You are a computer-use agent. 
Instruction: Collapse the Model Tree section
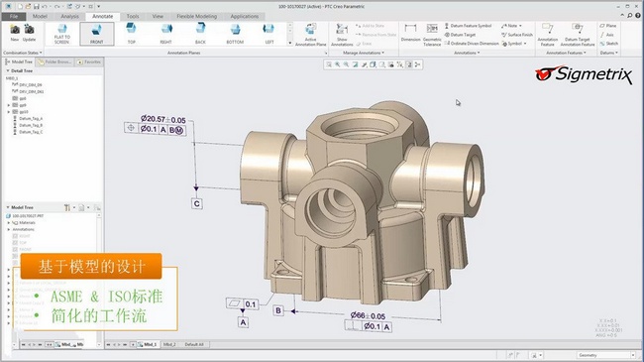point(8,207)
